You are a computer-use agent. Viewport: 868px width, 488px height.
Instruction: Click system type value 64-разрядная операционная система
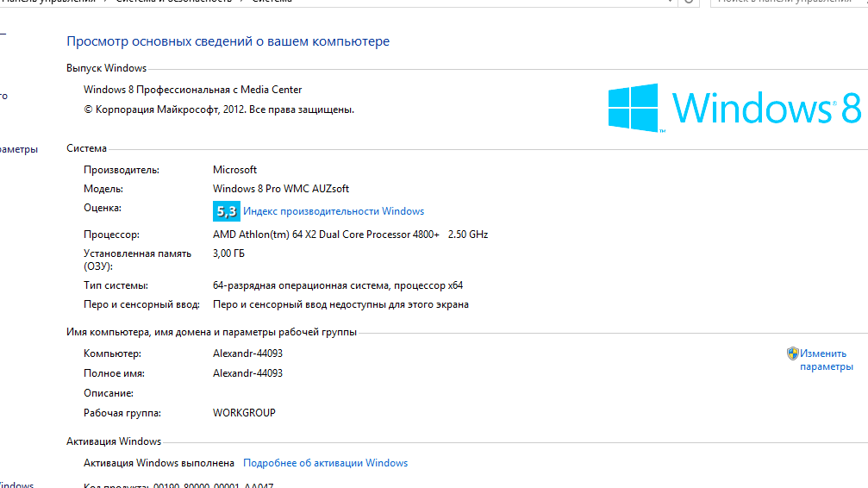point(338,286)
